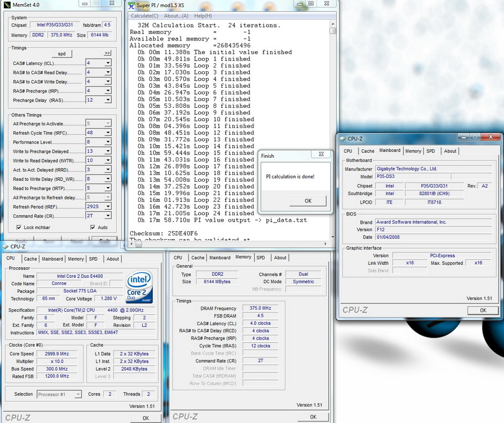
Task: Click the DRAM Frequency 375.0 MHz value
Action: 260,308
